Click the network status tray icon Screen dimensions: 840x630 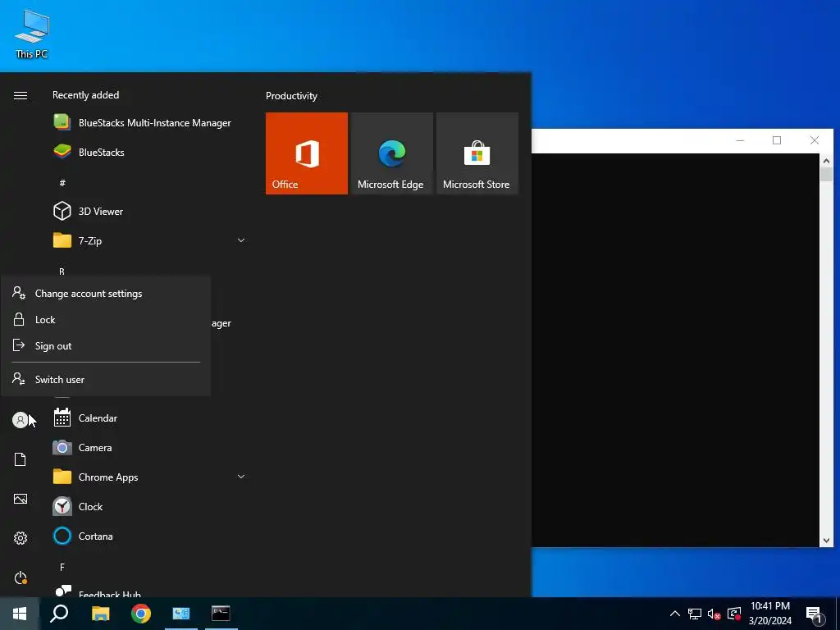click(x=695, y=614)
